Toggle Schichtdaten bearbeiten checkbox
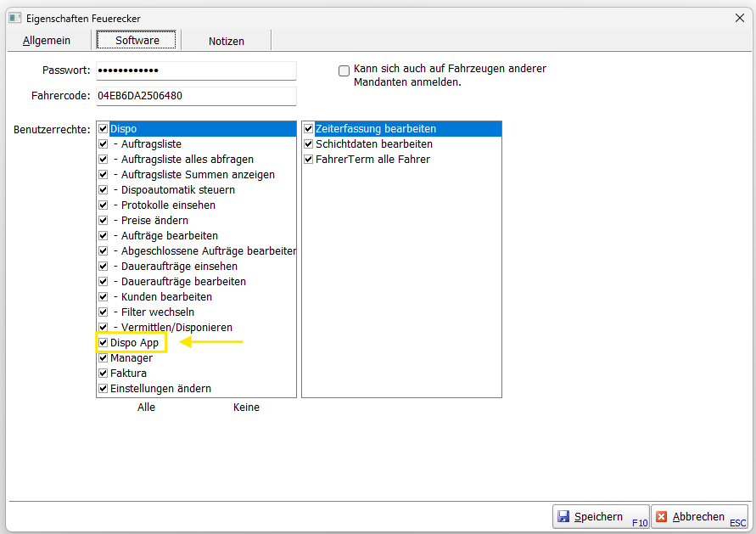Viewport: 756px width, 534px height. click(x=309, y=144)
